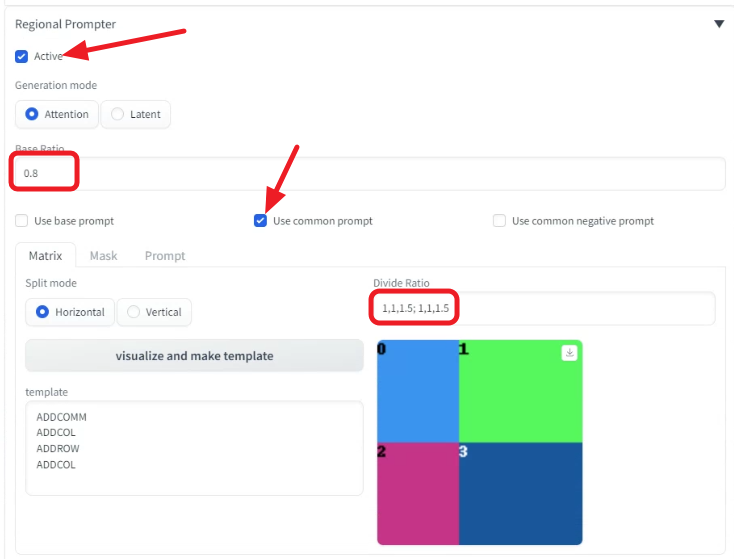Click the magenta region 2
The height and width of the screenshot is (559, 734).
(418, 493)
